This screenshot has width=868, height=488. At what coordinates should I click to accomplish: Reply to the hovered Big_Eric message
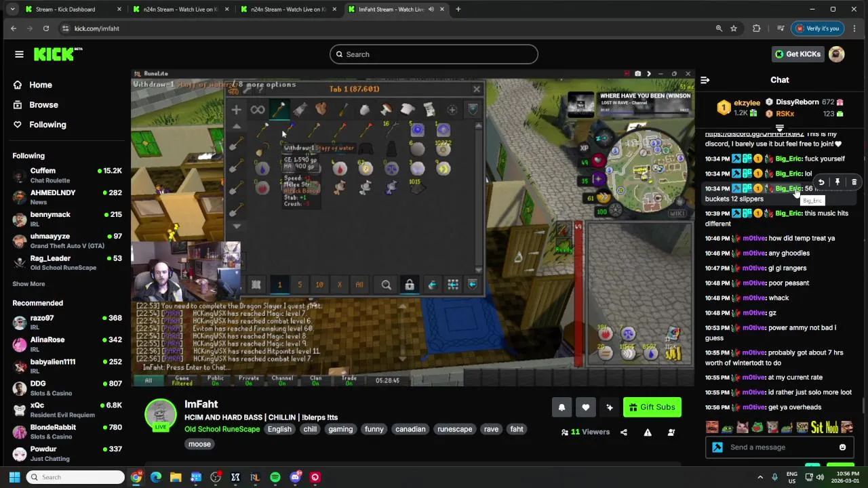[x=821, y=182]
